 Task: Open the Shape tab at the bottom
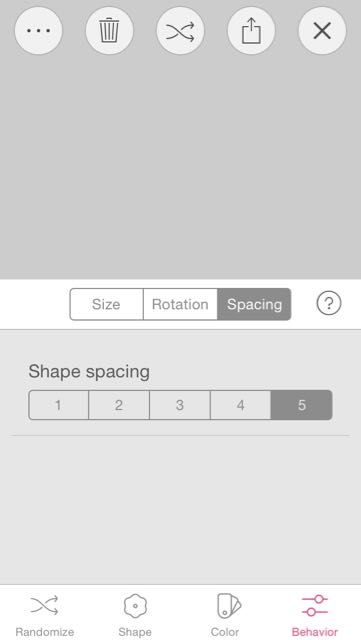(135, 616)
